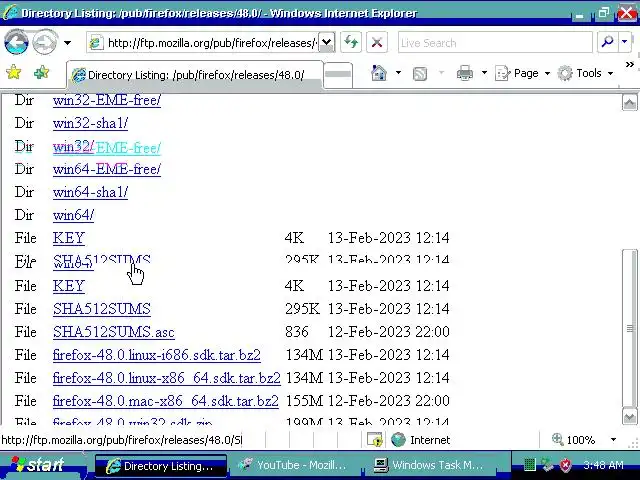Refresh the page with the green arrows icon
640x480 pixels.
click(x=351, y=42)
